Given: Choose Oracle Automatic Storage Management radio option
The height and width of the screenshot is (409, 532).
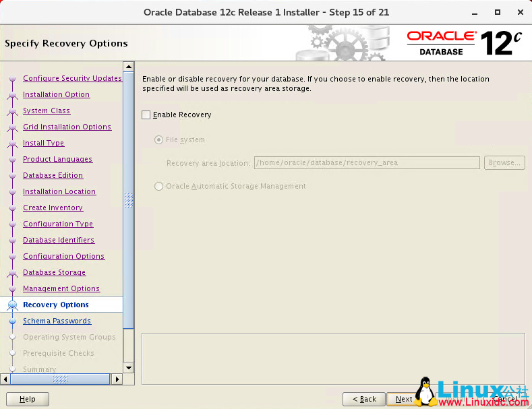Looking at the screenshot, I should point(158,186).
